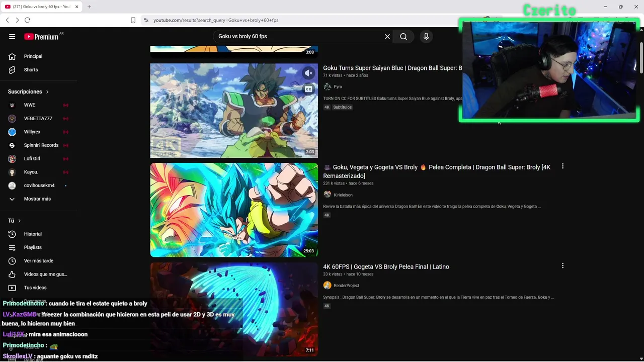Viewport: 644px width, 362px height.
Task: Unmute the Broly preview thumbnail
Action: 308,73
